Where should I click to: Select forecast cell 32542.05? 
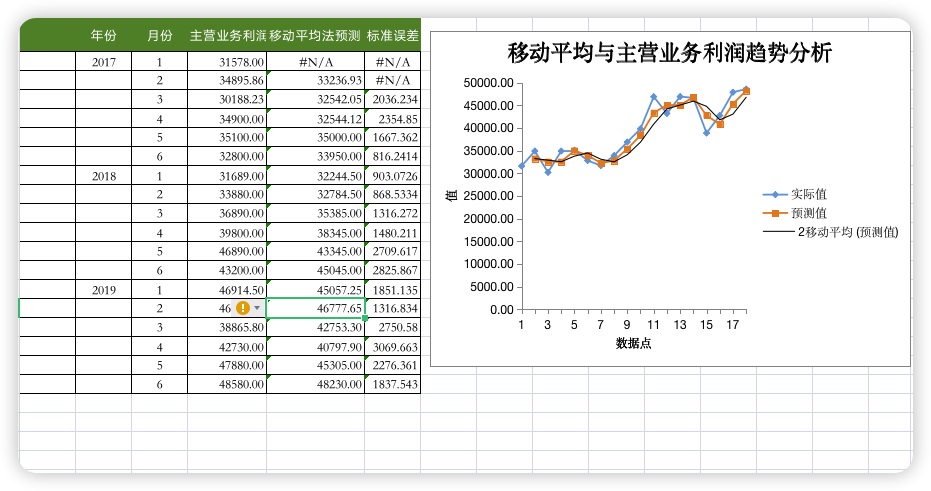coord(315,99)
